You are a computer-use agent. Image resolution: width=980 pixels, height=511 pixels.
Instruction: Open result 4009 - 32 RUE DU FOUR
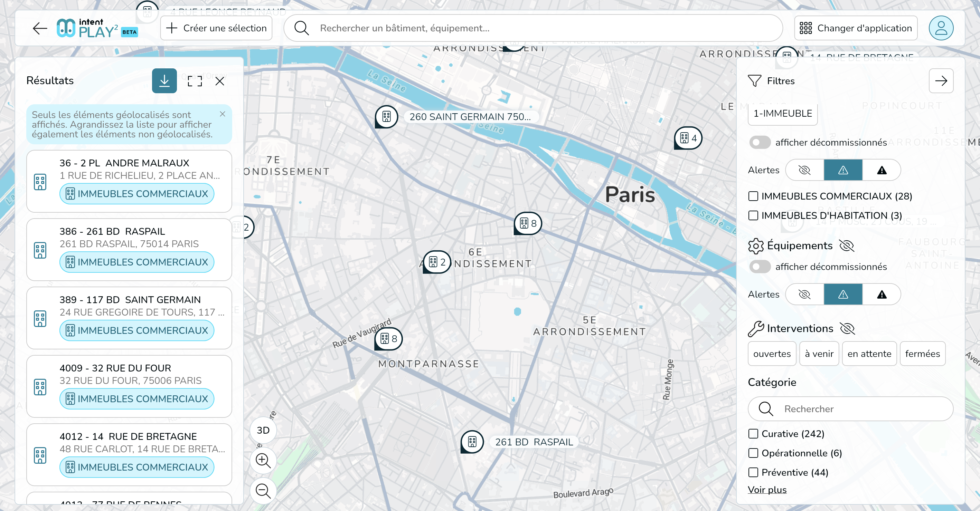click(x=129, y=386)
